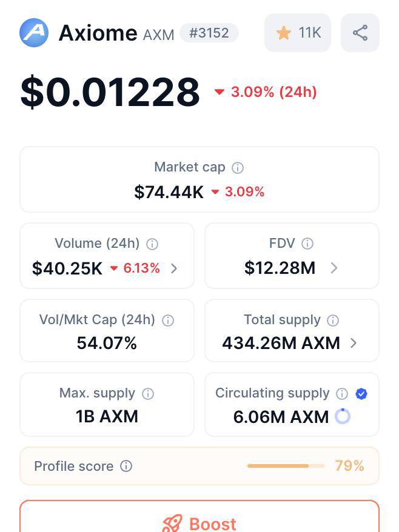Click the Circulating supply info icon
This screenshot has height=532, width=399.
point(342,394)
